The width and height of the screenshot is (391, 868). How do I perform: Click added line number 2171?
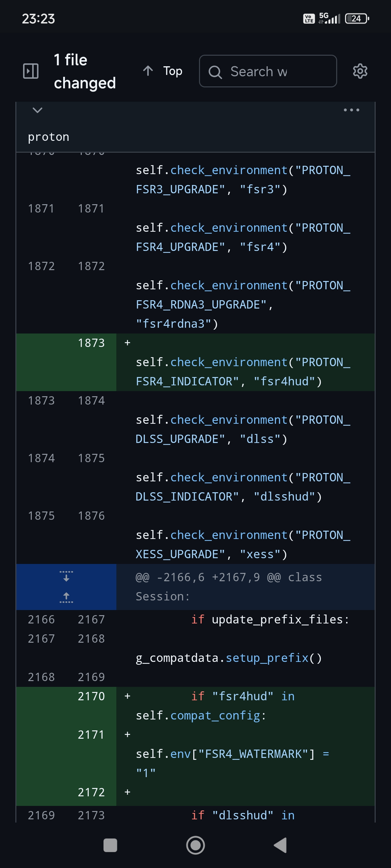[91, 735]
